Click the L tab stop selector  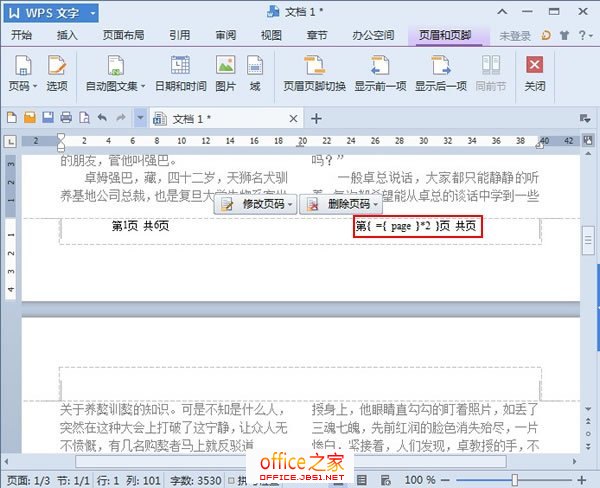[11, 142]
